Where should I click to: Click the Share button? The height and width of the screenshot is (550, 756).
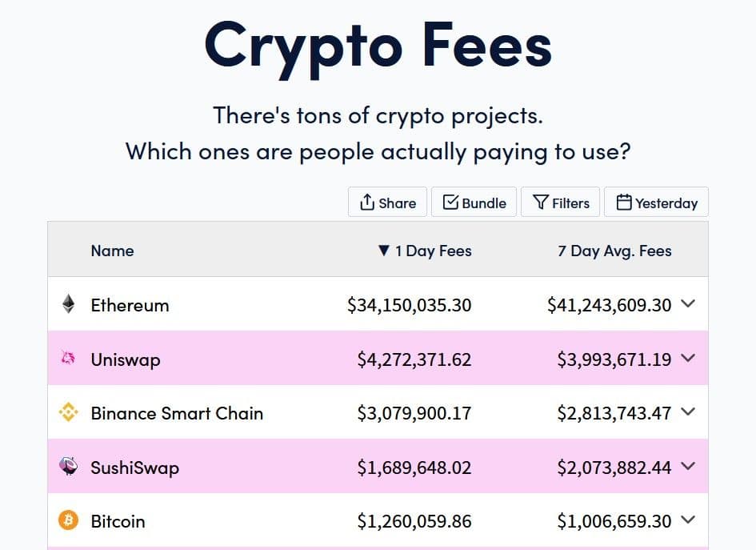pos(388,203)
